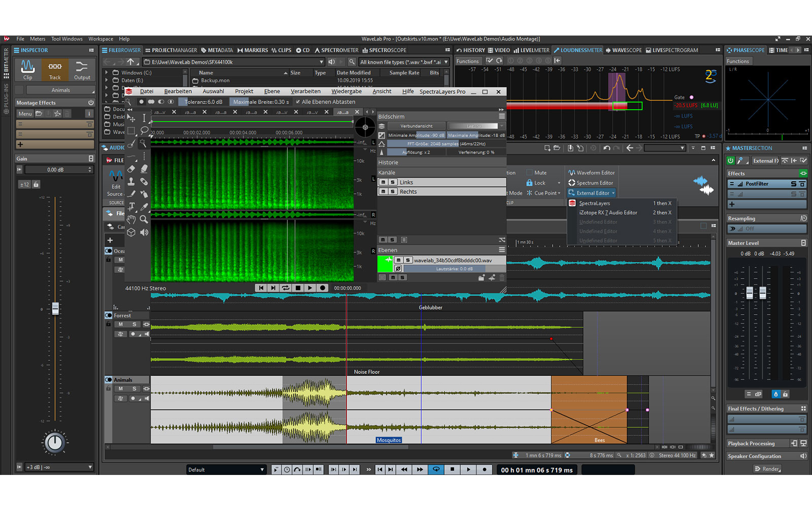Open the Tool Windows menu
This screenshot has width=812, height=511.
(66, 39)
